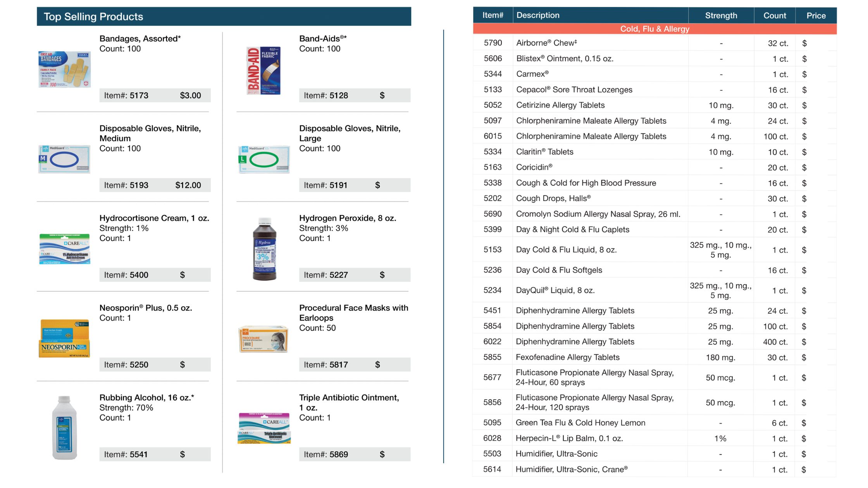Select the Rubbing Alcohol bottle image

64,428
